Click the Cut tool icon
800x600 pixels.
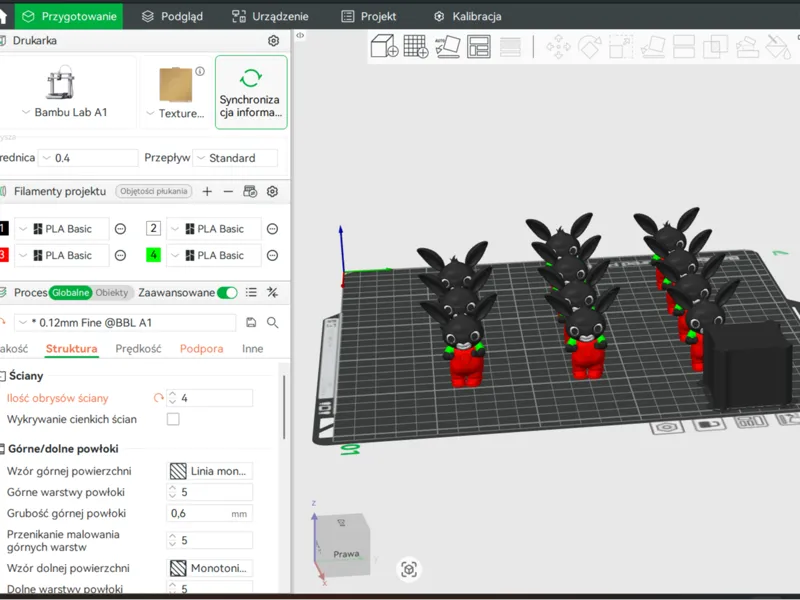[x=684, y=47]
